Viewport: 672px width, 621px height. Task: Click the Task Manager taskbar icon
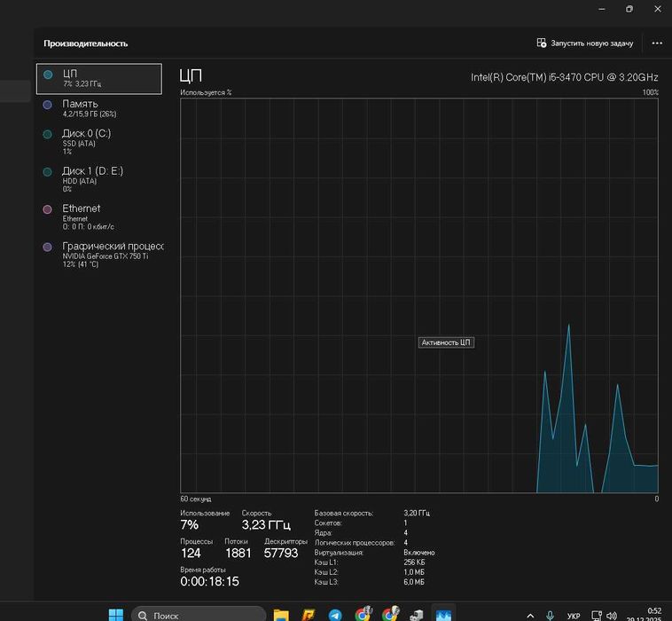click(443, 615)
